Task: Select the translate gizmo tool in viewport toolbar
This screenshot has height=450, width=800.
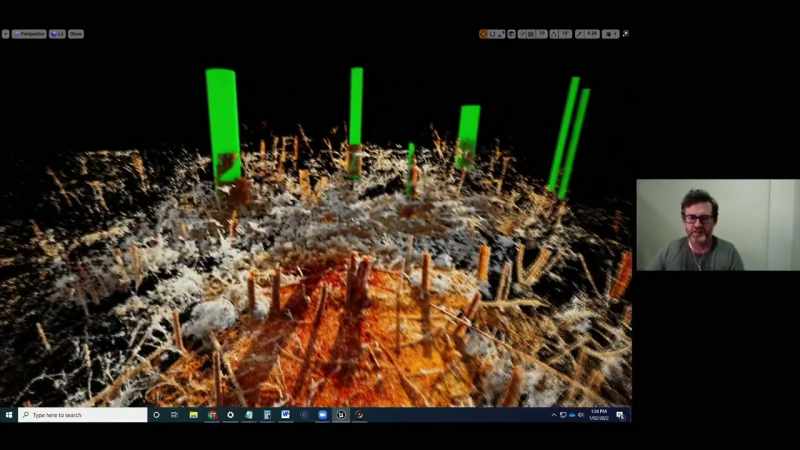Action: pos(492,34)
